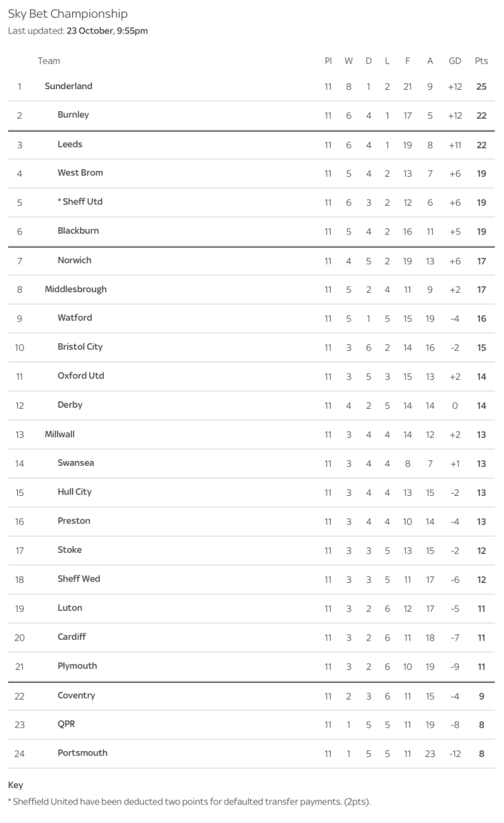The width and height of the screenshot is (504, 823).
Task: Open the Bristol City link
Action: 80,347
